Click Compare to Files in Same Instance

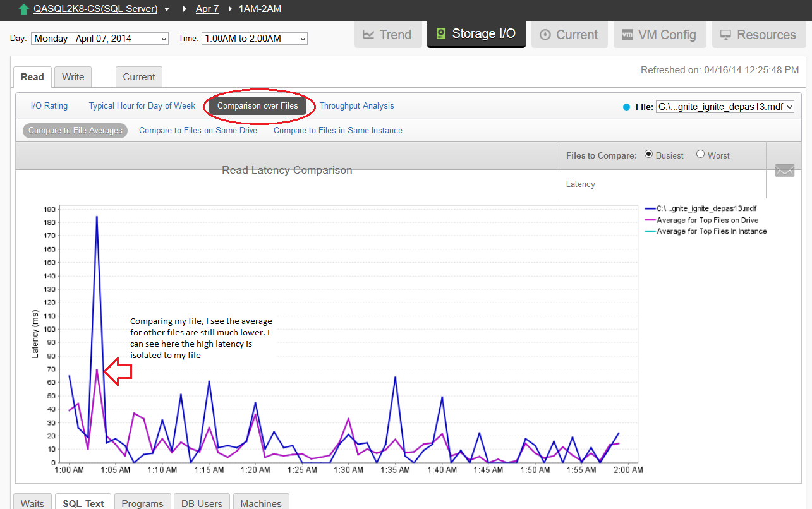(338, 131)
